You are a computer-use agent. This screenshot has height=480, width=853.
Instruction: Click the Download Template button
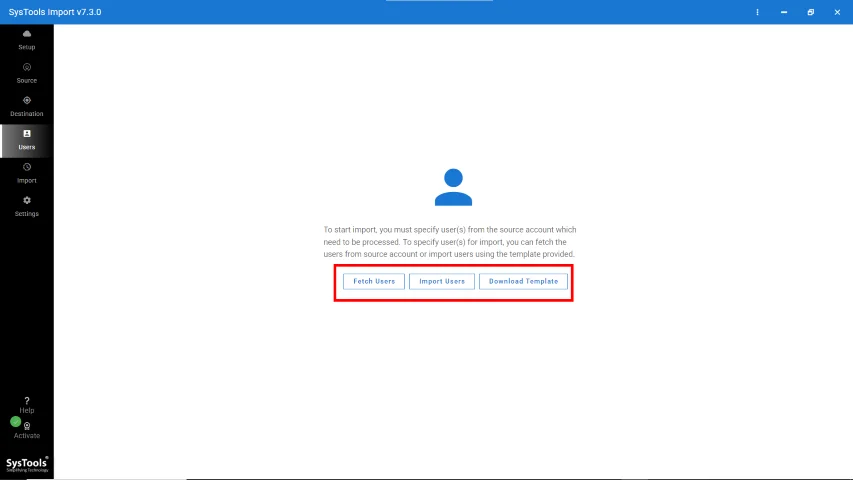tap(523, 281)
